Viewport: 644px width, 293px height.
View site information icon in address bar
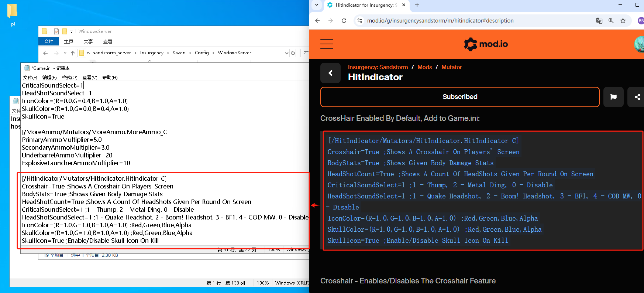[360, 21]
